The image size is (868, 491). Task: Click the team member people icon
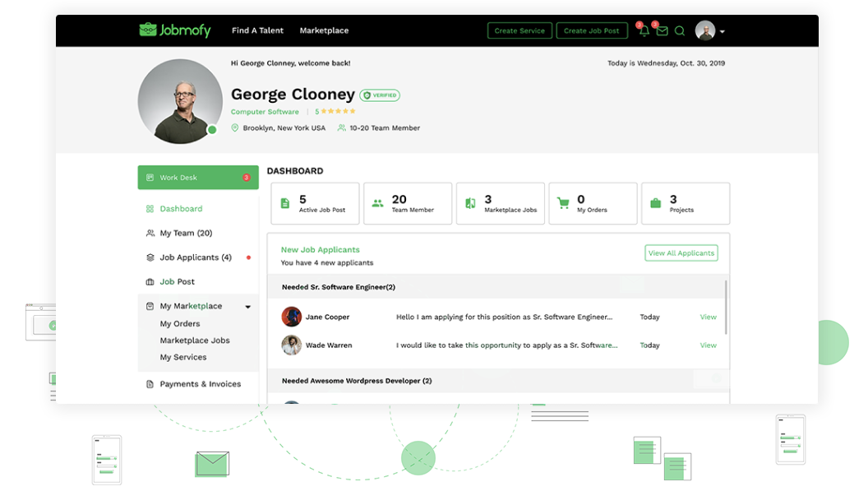click(342, 128)
